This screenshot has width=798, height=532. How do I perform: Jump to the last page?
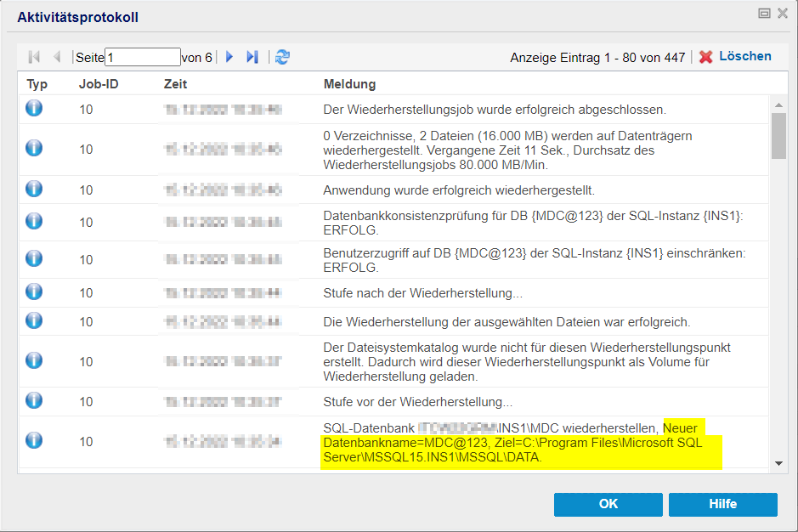pyautogui.click(x=252, y=57)
